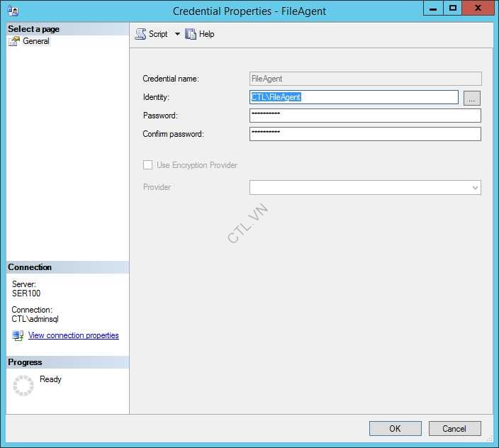Open the Script dropdown arrow
The image size is (499, 448).
click(x=177, y=34)
